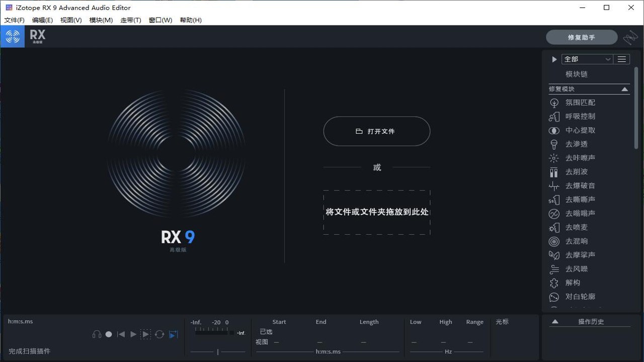Play the selection only

coord(145,334)
